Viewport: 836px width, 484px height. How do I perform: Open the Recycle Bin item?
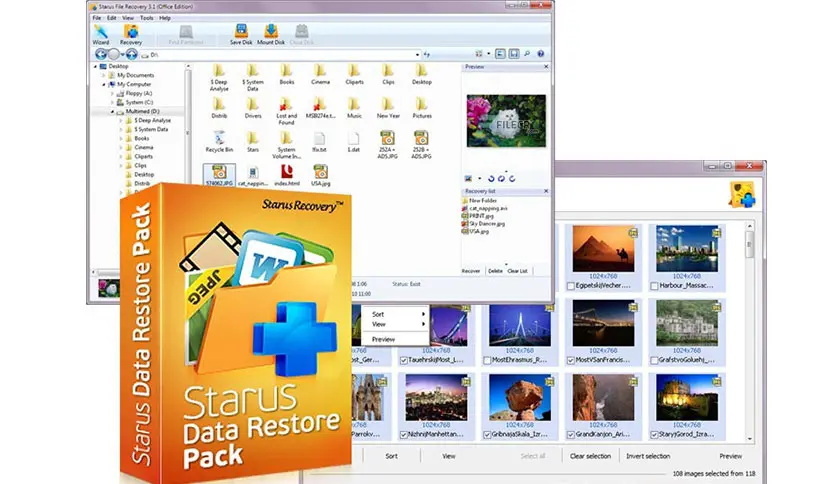tap(218, 138)
